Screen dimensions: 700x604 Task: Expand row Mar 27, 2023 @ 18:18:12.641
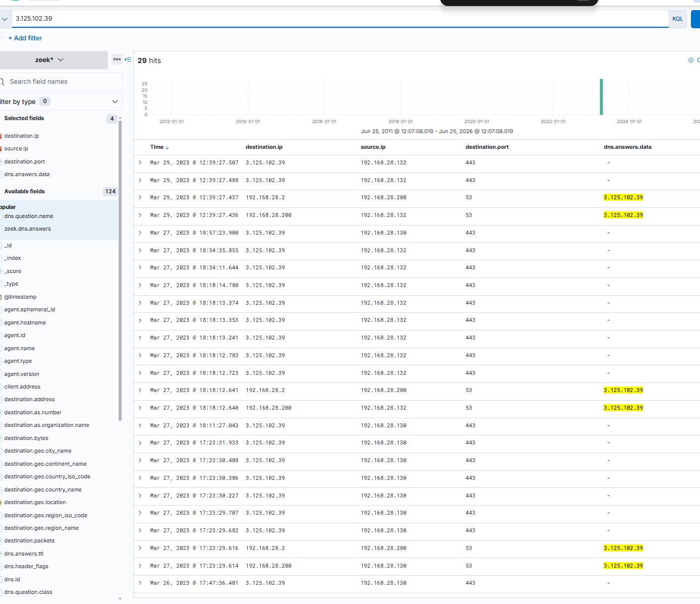click(x=140, y=390)
